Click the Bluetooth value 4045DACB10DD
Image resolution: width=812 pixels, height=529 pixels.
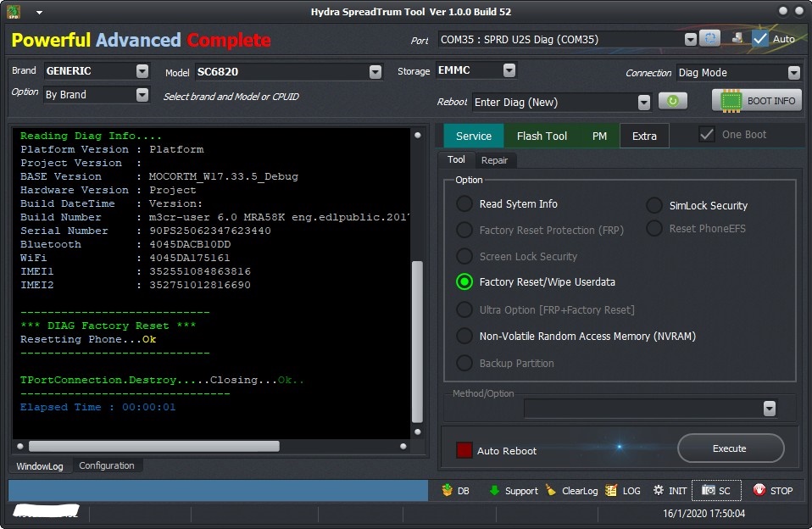tap(190, 244)
